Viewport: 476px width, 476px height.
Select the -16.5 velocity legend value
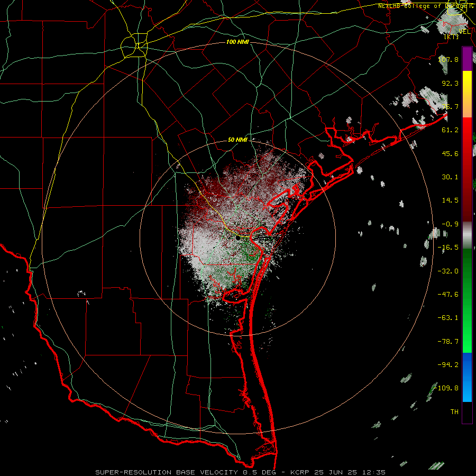point(448,248)
